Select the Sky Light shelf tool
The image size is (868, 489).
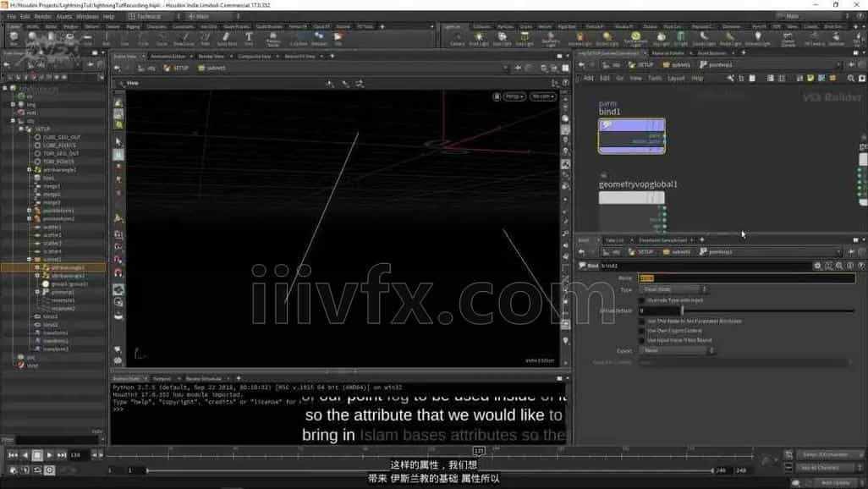[661, 38]
